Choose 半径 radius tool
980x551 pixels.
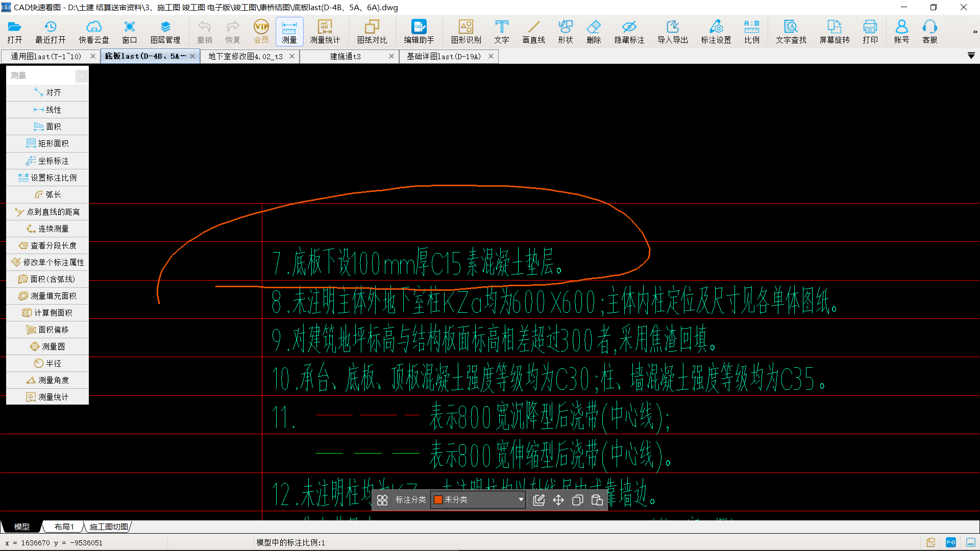[x=47, y=363]
